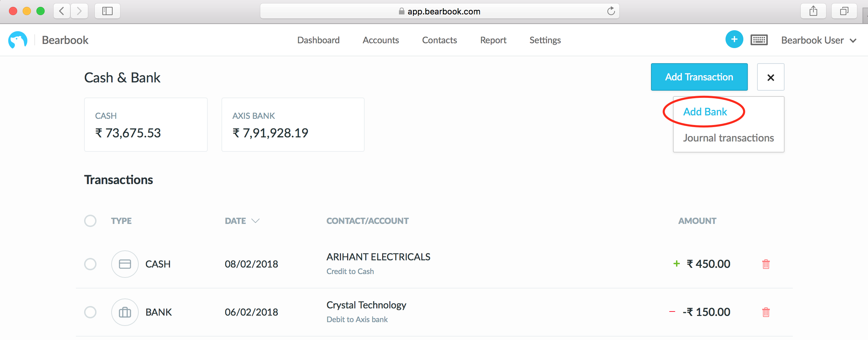The image size is (868, 340).
Task: Select all transactions with header radio
Action: click(90, 221)
